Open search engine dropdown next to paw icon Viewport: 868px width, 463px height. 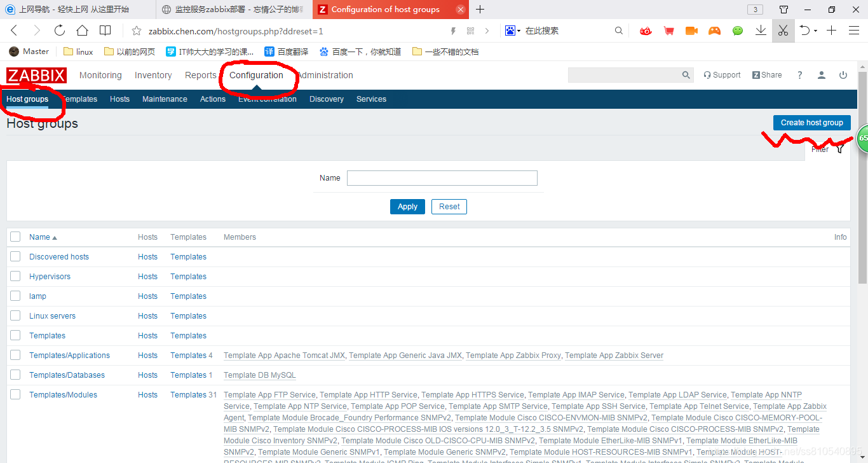519,31
